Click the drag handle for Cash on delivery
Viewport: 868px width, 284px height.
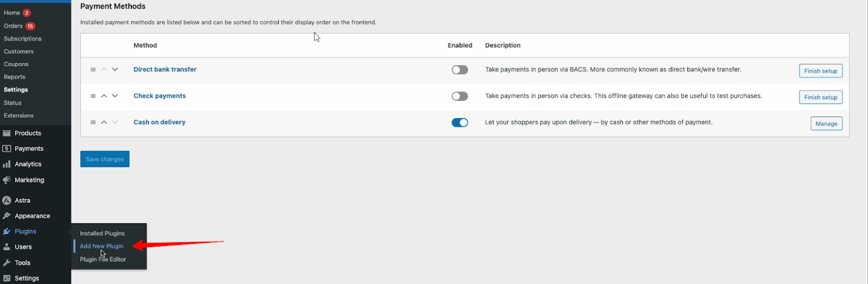coord(93,122)
